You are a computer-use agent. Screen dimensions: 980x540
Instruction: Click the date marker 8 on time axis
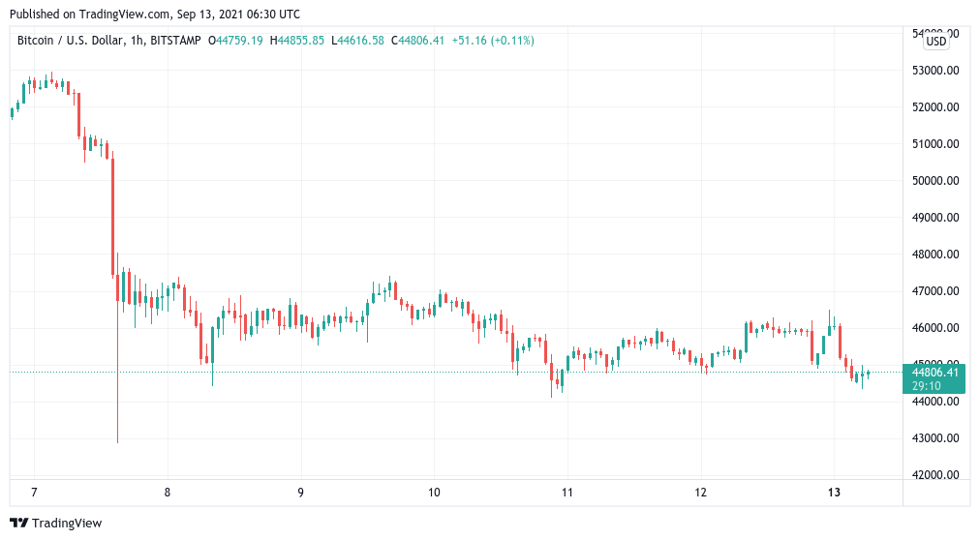pyautogui.click(x=168, y=493)
